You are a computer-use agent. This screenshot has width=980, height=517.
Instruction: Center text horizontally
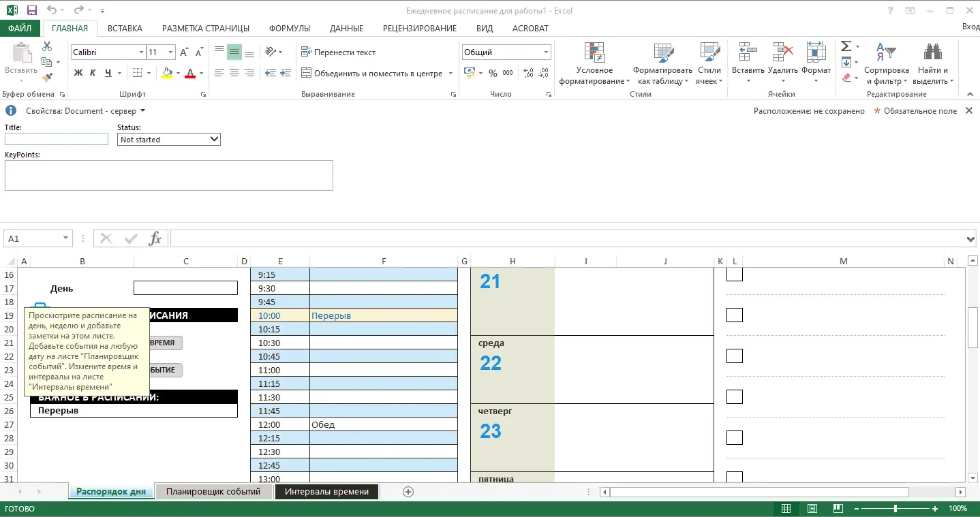pos(234,73)
